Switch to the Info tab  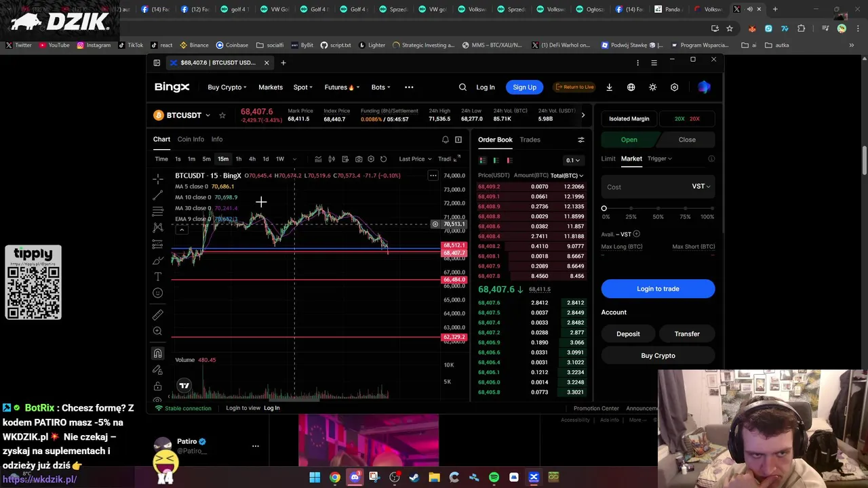217,140
